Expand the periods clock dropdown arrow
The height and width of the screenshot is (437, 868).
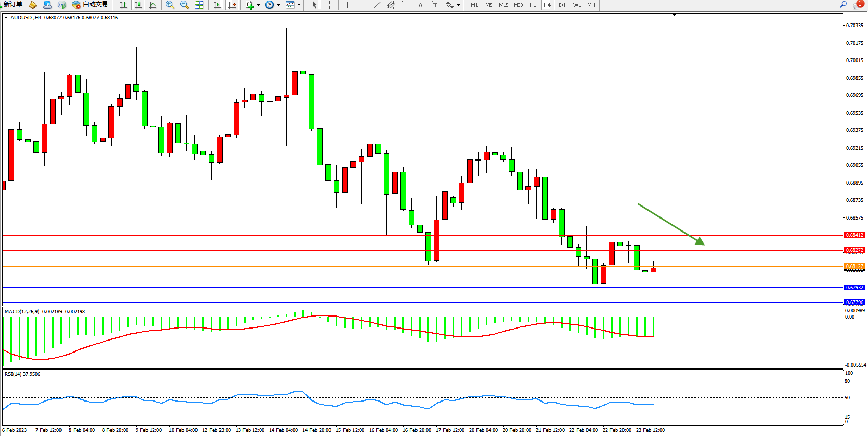pyautogui.click(x=279, y=5)
